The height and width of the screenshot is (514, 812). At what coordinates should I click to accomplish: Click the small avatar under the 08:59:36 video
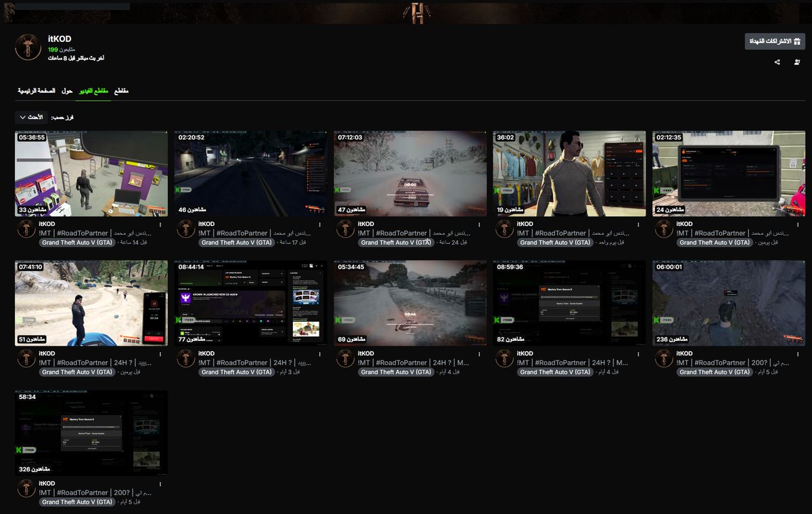tap(505, 359)
